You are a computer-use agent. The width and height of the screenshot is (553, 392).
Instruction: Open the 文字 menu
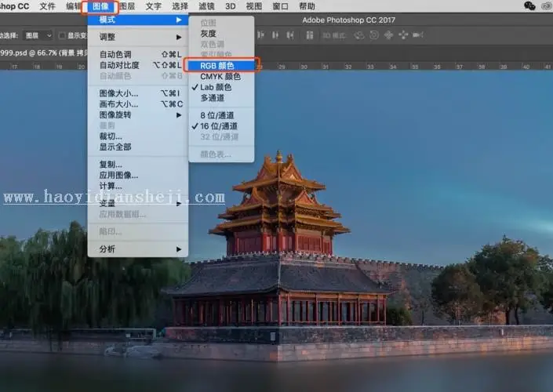(x=154, y=6)
